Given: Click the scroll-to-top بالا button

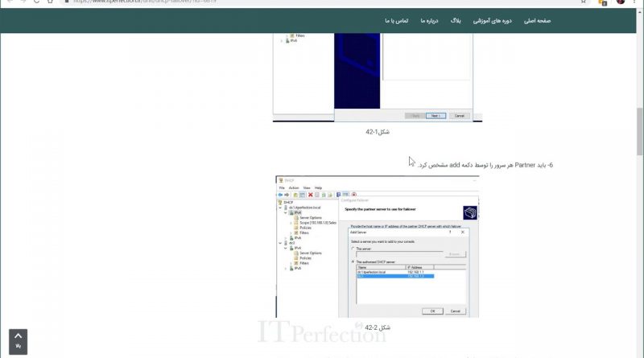Looking at the screenshot, I should (18, 341).
